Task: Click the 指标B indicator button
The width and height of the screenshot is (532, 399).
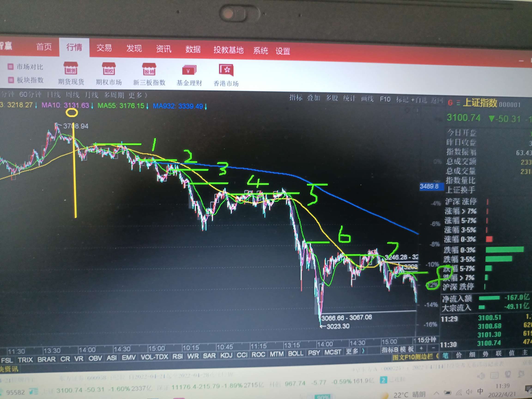Action: click(390, 349)
